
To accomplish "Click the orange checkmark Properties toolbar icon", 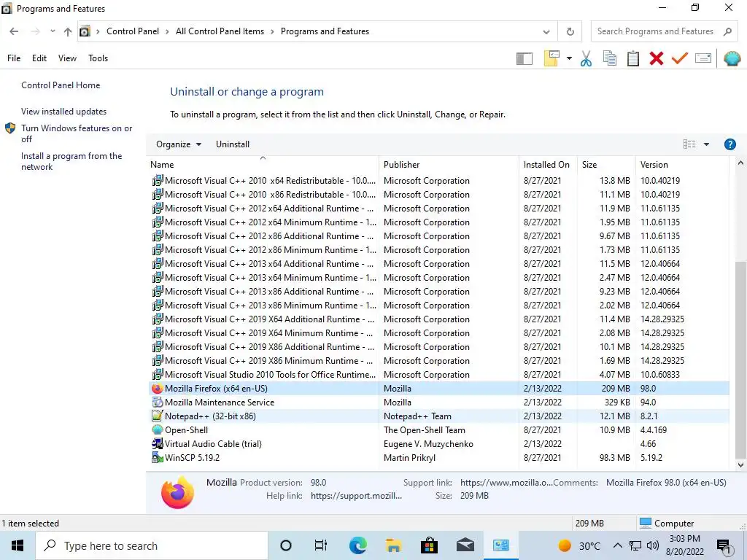I will 680,58.
